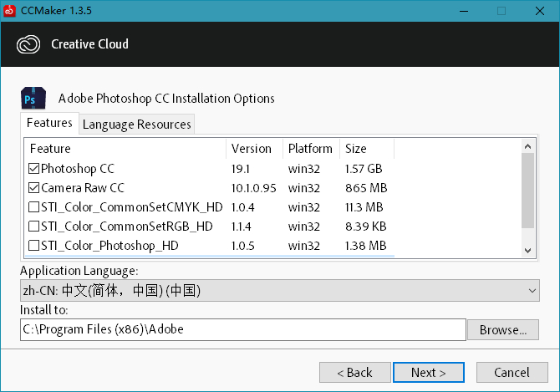This screenshot has width=560, height=392.
Task: Sort by the Size column header
Action: (x=367, y=149)
